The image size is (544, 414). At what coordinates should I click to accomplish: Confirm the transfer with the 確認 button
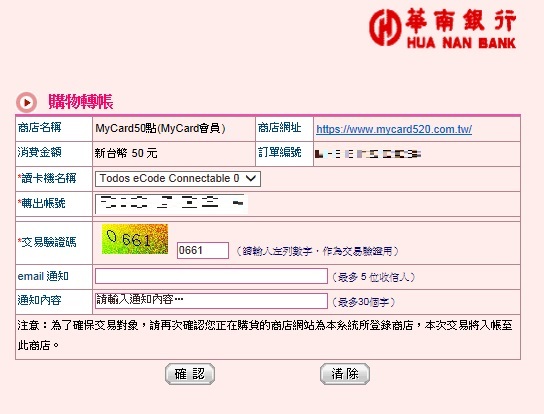tap(190, 374)
